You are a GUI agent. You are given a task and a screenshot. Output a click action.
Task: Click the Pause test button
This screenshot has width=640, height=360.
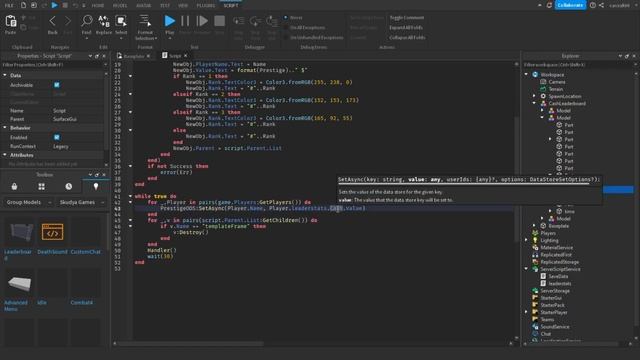click(x=185, y=21)
